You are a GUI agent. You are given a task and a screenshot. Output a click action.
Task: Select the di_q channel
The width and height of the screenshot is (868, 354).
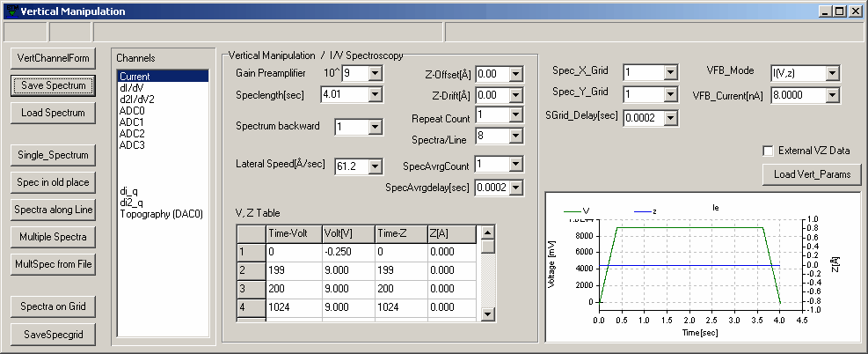pyautogui.click(x=163, y=191)
